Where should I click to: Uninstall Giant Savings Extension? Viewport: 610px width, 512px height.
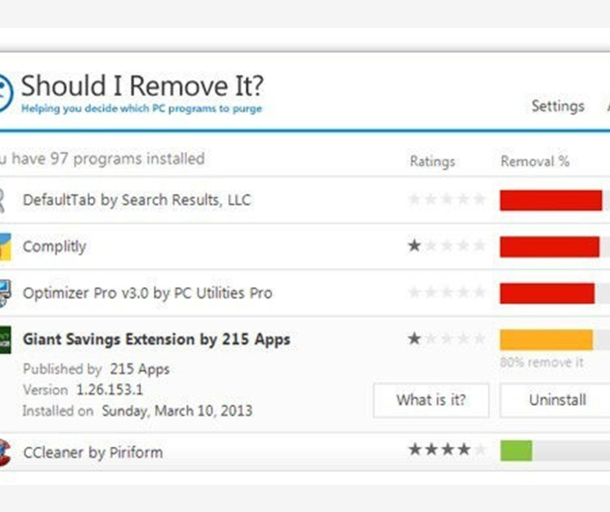(557, 400)
